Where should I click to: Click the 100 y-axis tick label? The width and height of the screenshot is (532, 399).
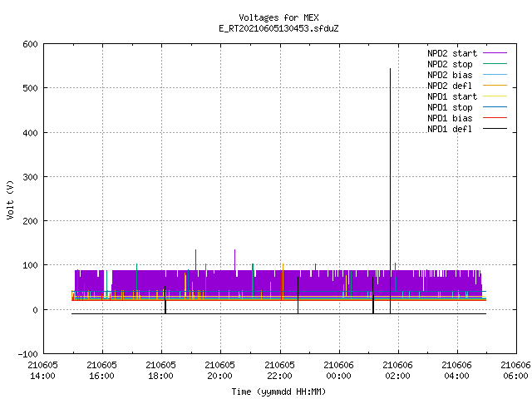coord(30,265)
